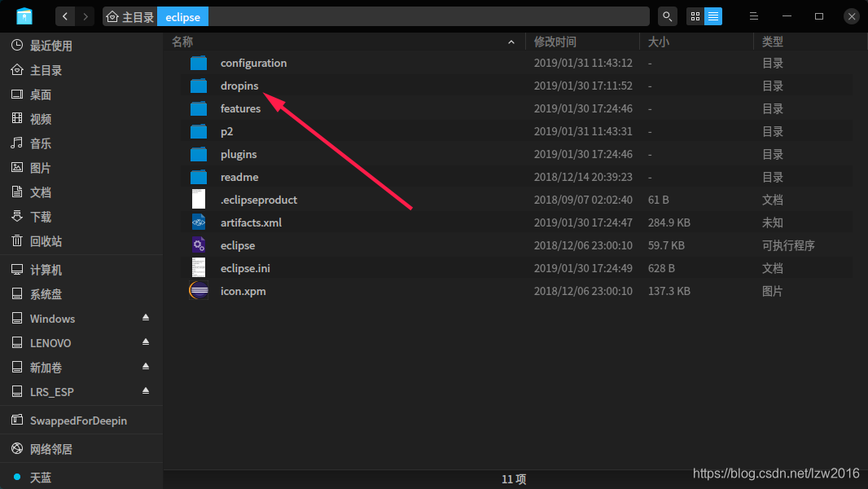The width and height of the screenshot is (868, 489).
Task: Switch to list view mode
Action: click(713, 16)
